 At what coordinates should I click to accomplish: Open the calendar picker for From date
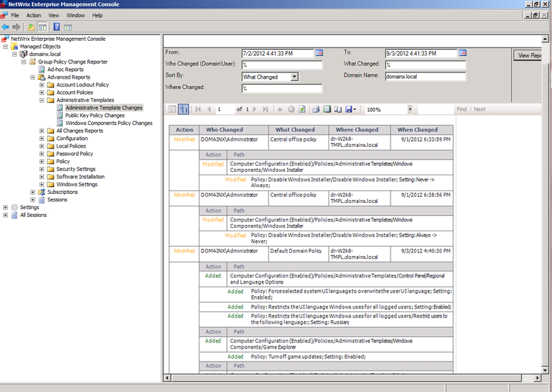coord(319,53)
